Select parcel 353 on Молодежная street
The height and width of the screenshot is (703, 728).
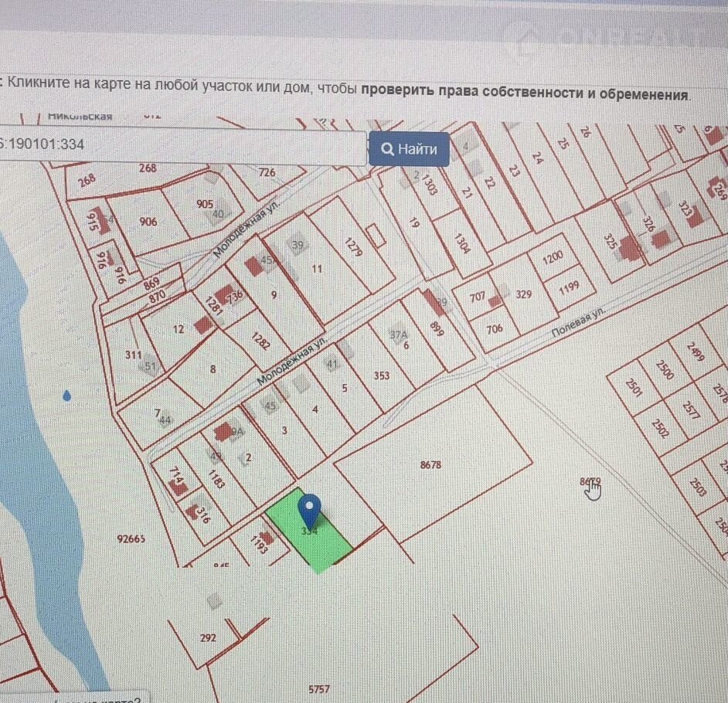[381, 376]
